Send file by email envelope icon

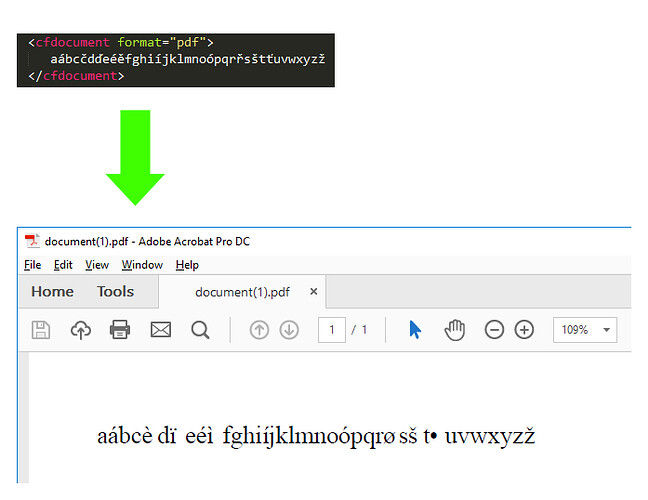tap(161, 330)
